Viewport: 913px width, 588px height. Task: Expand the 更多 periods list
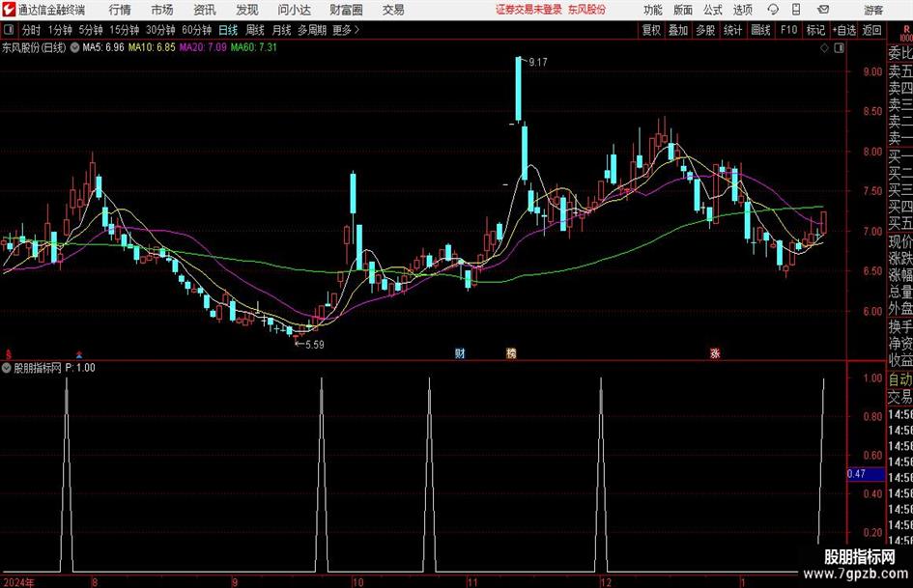(346, 30)
